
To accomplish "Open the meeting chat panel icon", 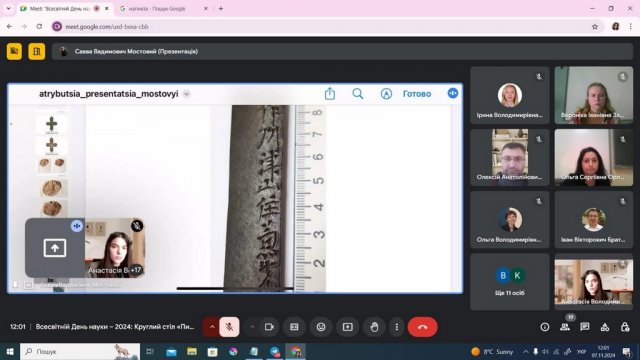I will (584, 327).
